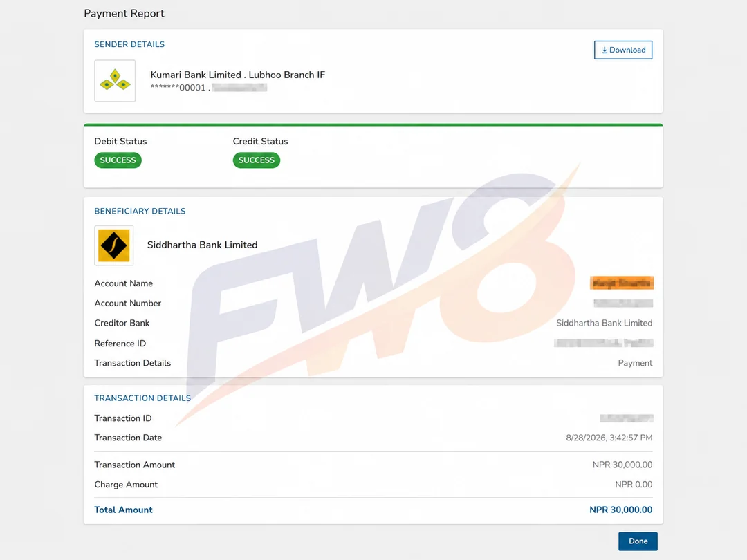The width and height of the screenshot is (747, 560).
Task: Click the Transaction ID label
Action: click(123, 418)
